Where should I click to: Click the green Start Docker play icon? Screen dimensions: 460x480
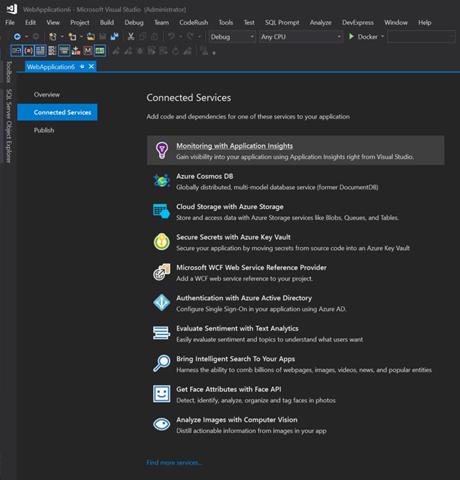(351, 36)
